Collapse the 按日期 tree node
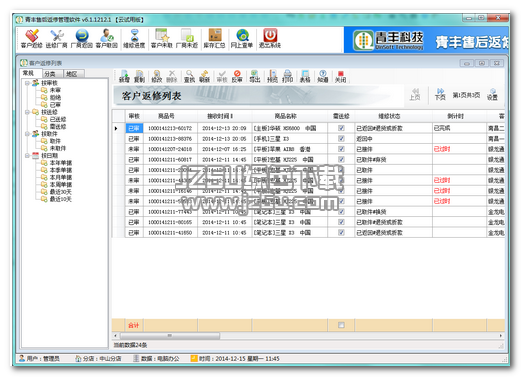Image resolution: width=521 pixels, height=377 pixels. point(27,156)
